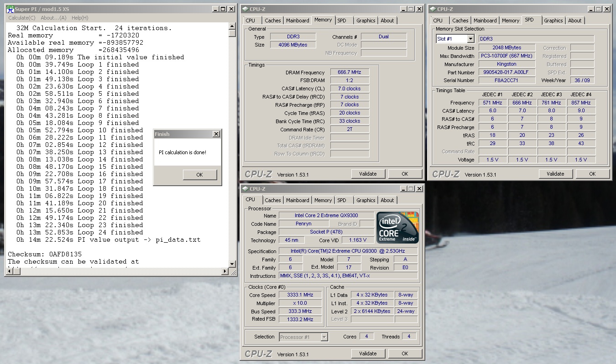This screenshot has height=364, width=616.
Task: Click the Command Rate 2T field
Action: (x=349, y=130)
